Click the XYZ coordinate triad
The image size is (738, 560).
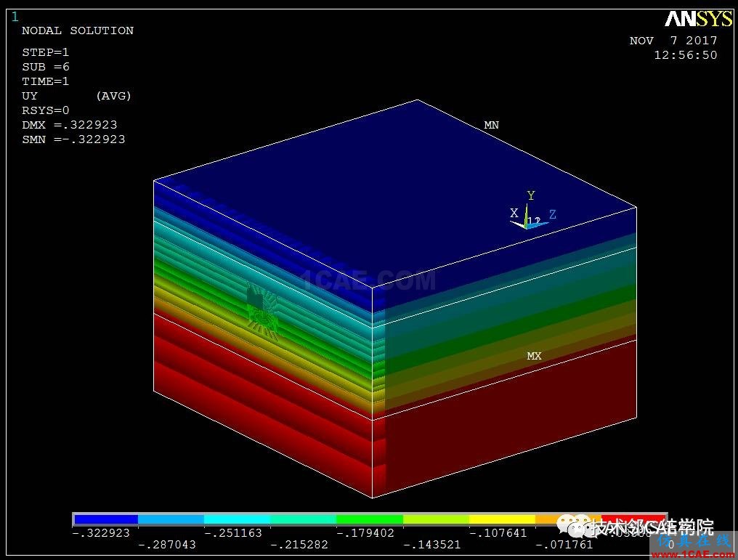(533, 211)
